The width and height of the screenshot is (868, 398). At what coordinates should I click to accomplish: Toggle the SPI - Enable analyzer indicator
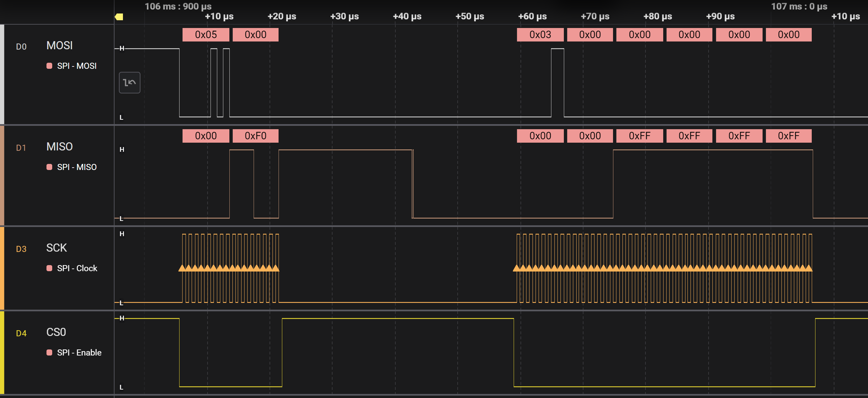pyautogui.click(x=49, y=353)
